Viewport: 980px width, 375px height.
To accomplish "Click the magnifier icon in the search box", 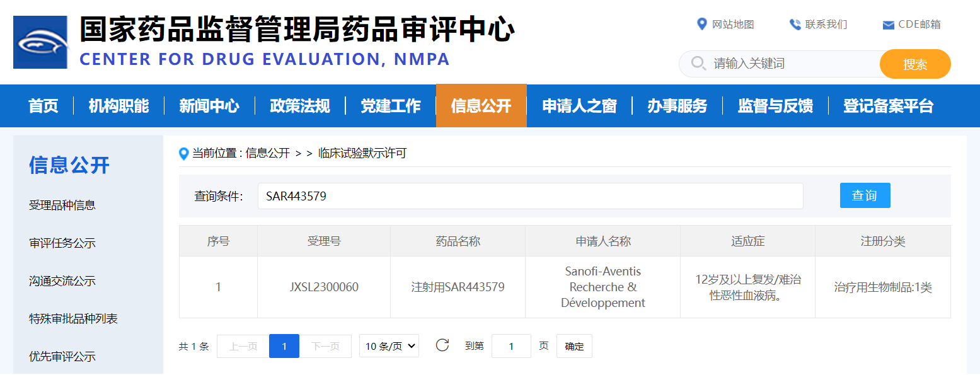I will (698, 63).
